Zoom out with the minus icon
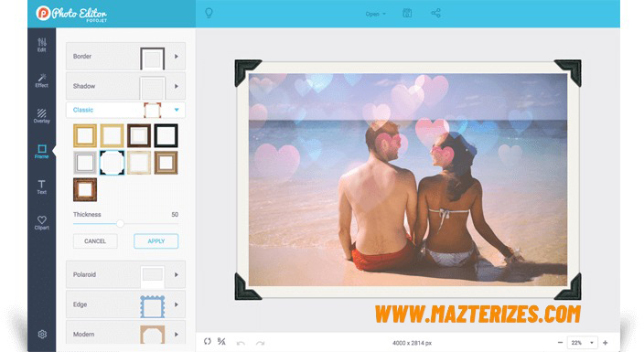The width and height of the screenshot is (644, 352). coord(560,343)
